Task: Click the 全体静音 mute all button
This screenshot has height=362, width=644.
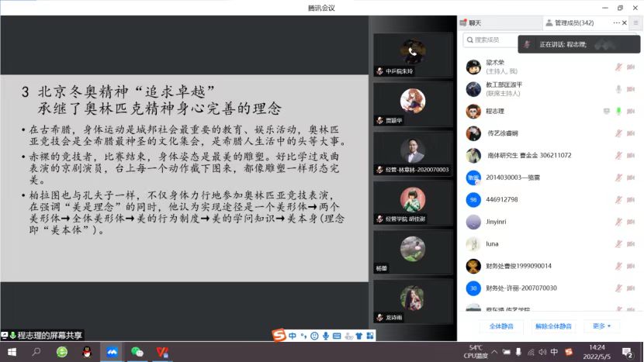Action: tap(492, 326)
